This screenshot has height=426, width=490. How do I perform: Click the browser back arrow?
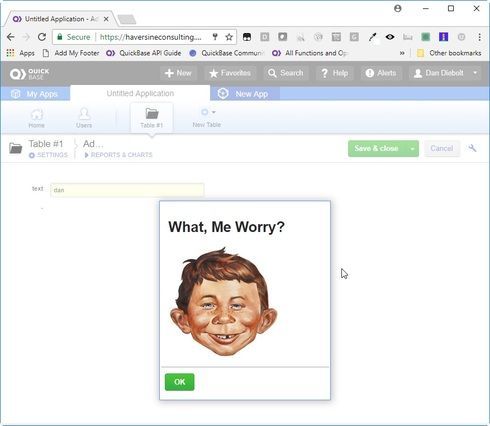click(11, 37)
